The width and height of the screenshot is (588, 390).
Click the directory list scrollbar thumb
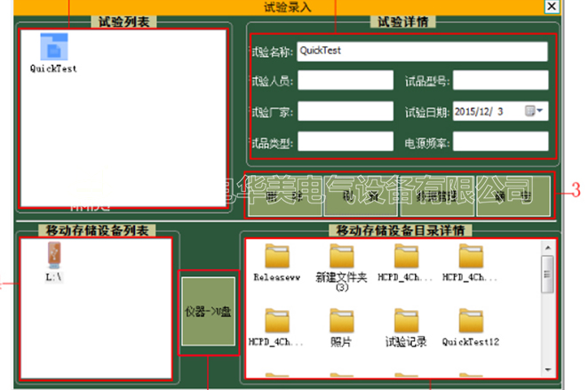coord(547,275)
